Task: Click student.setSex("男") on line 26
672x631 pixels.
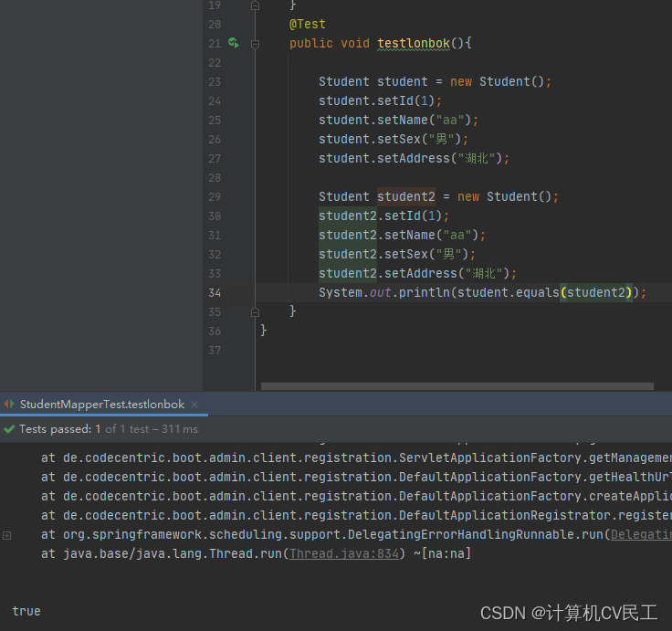Action: point(393,139)
